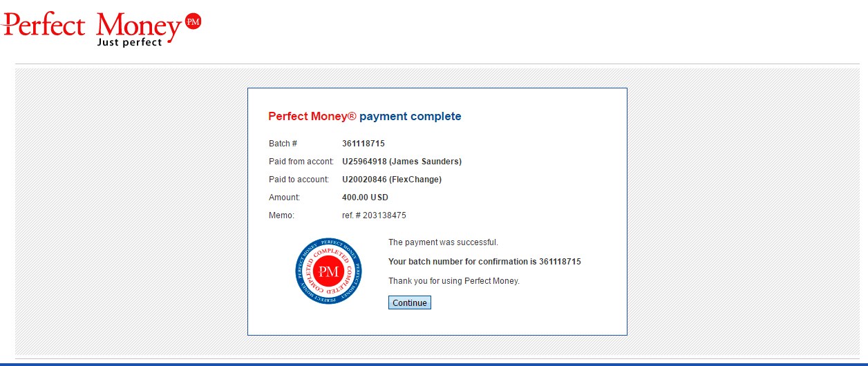Click the 'Paid to account:' label
The width and height of the screenshot is (868, 366).
coord(299,180)
